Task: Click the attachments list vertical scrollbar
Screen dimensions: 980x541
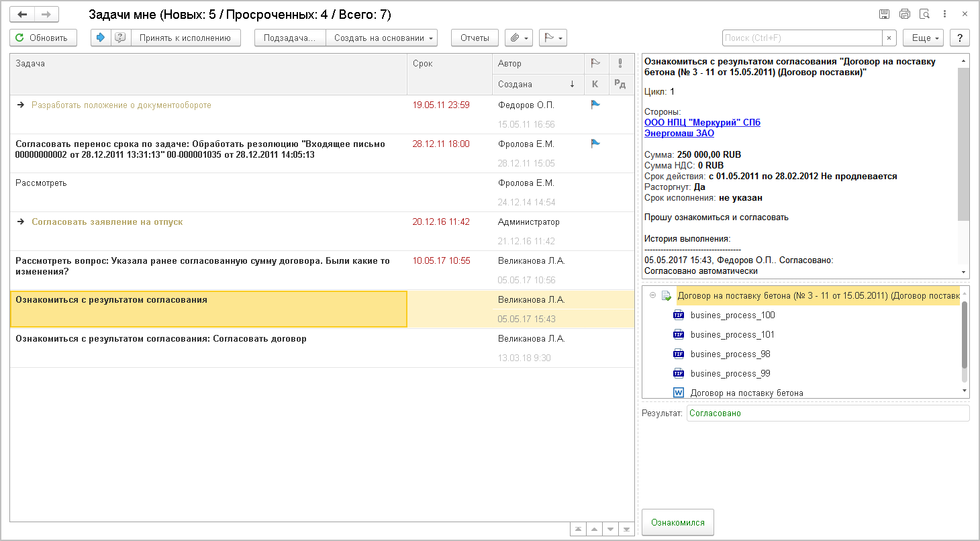Action: (x=965, y=336)
